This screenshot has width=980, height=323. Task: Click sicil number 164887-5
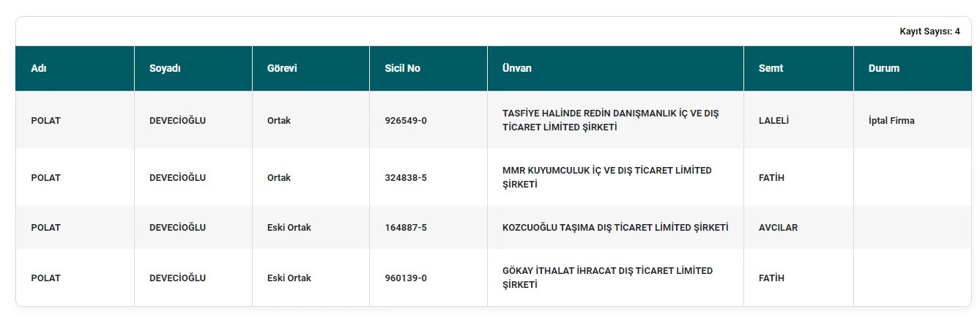pyautogui.click(x=406, y=227)
